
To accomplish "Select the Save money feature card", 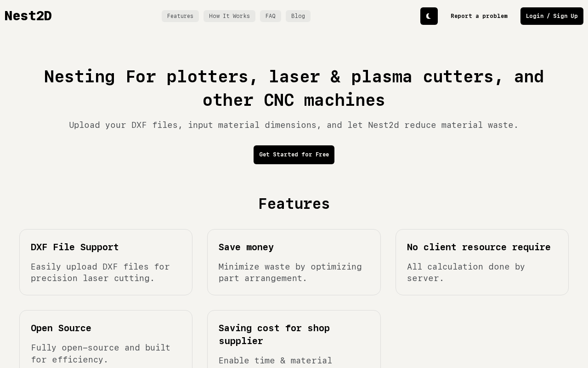I will [294, 262].
